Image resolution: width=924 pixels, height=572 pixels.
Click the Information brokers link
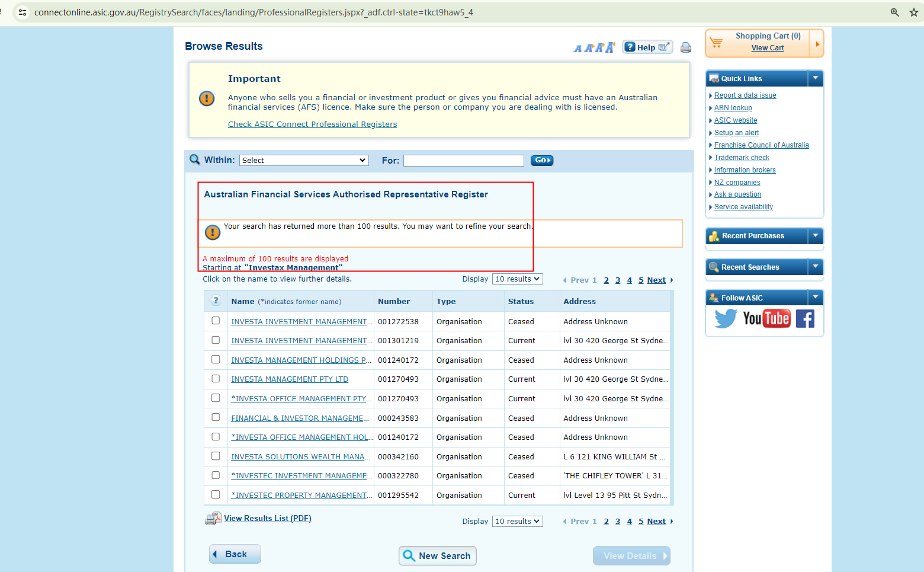coord(745,170)
